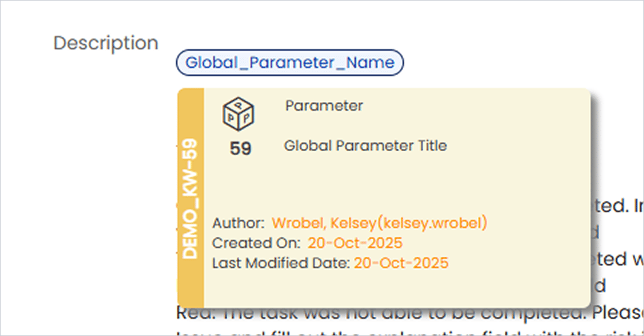Click the Description field label
The image size is (644, 336).
point(106,43)
